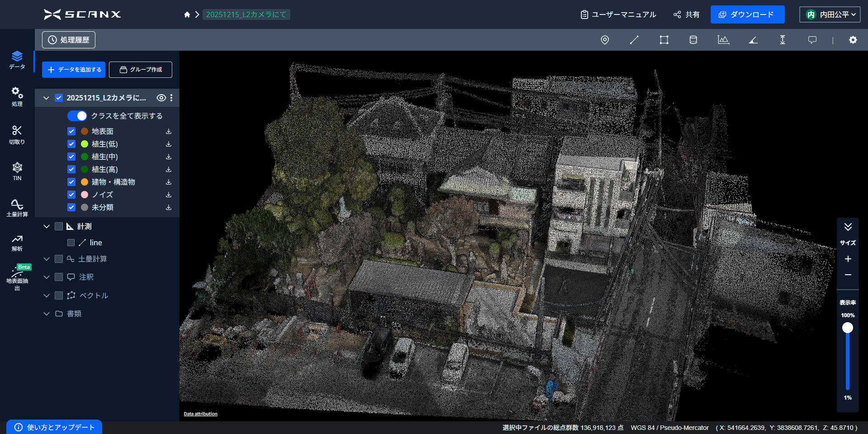
Task: Select the height measurement tool
Action: (782, 40)
